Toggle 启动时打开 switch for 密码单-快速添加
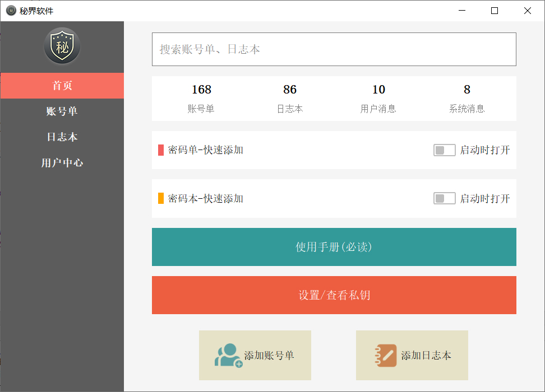The width and height of the screenshot is (545, 392). tap(444, 150)
